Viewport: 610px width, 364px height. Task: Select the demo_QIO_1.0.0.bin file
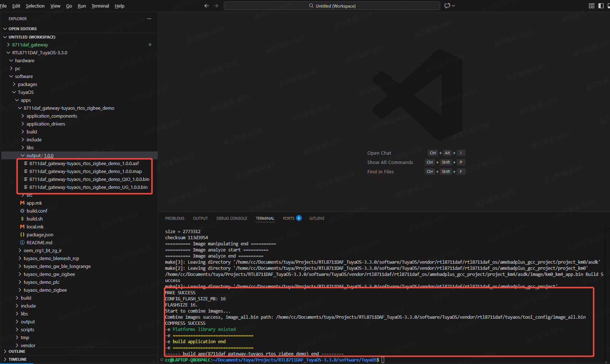point(89,179)
